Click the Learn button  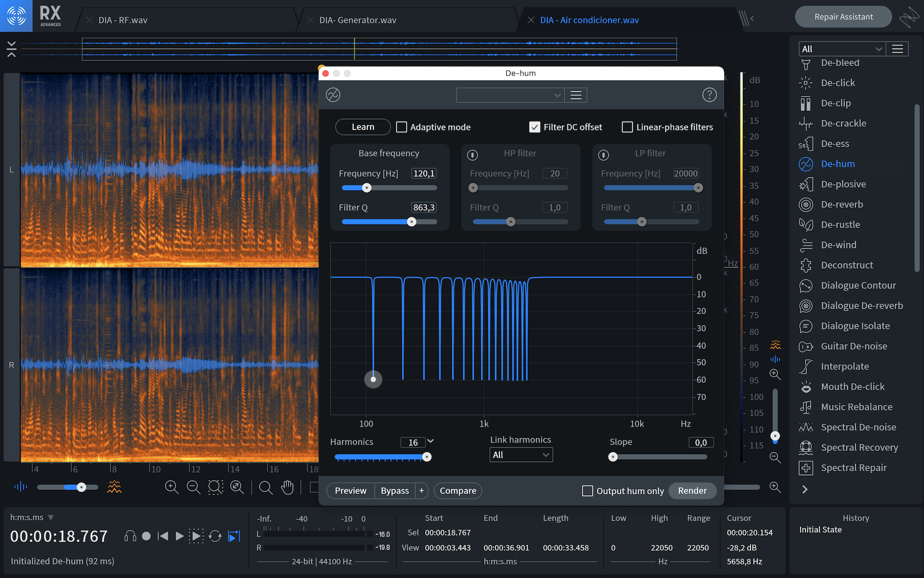[x=363, y=127]
